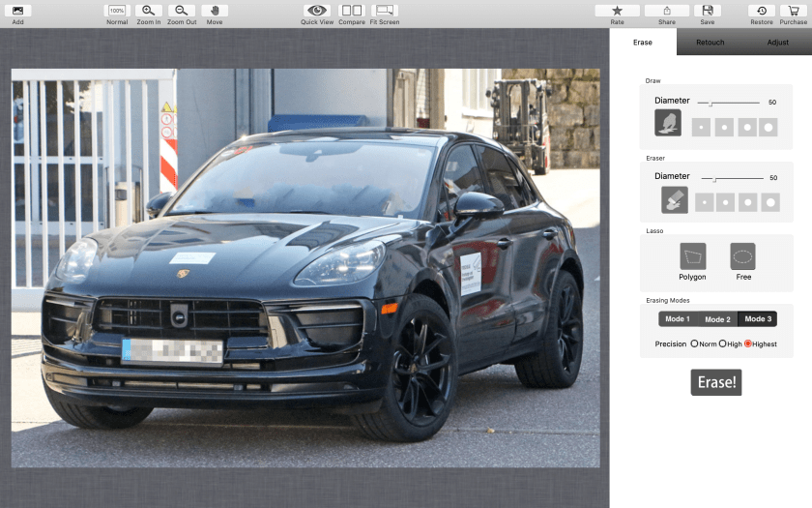Select the Move hand tool
812x508 pixels.
(215, 11)
